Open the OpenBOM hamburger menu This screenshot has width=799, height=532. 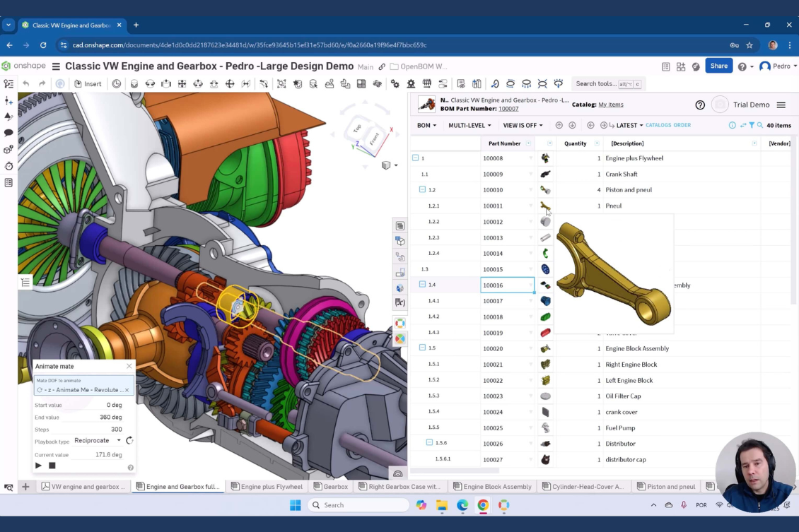781,105
